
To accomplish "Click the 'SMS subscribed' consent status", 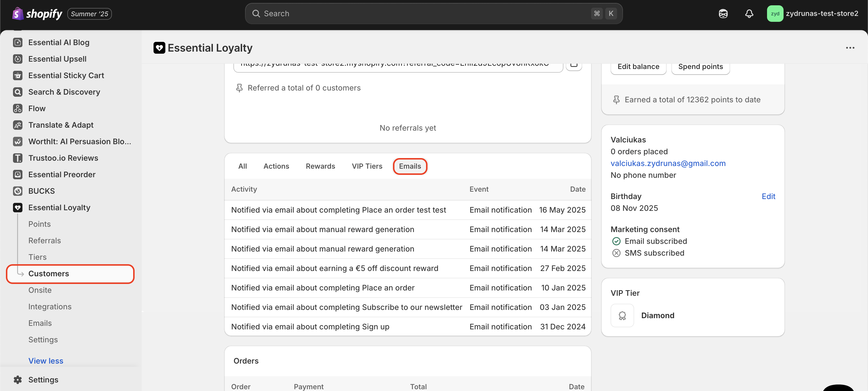I will [x=654, y=253].
